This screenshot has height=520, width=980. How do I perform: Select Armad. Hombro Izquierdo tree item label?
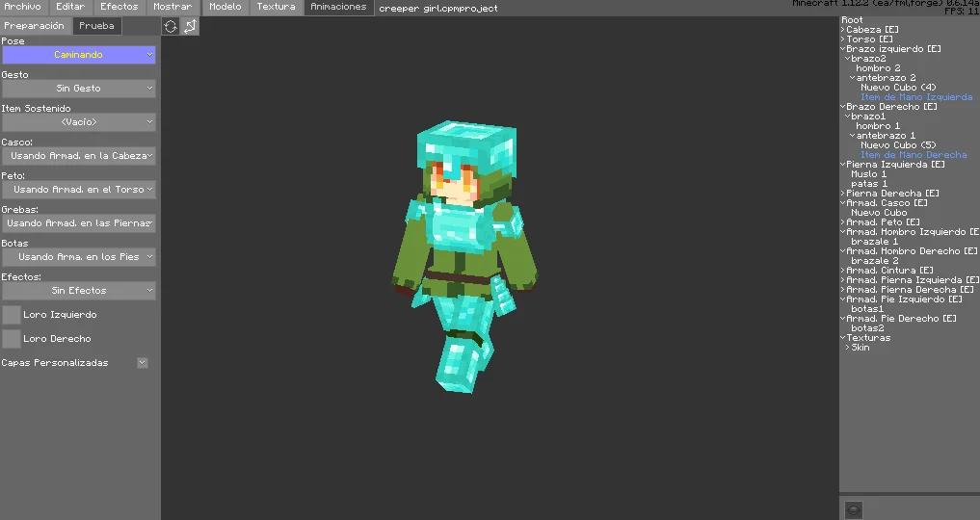point(913,232)
